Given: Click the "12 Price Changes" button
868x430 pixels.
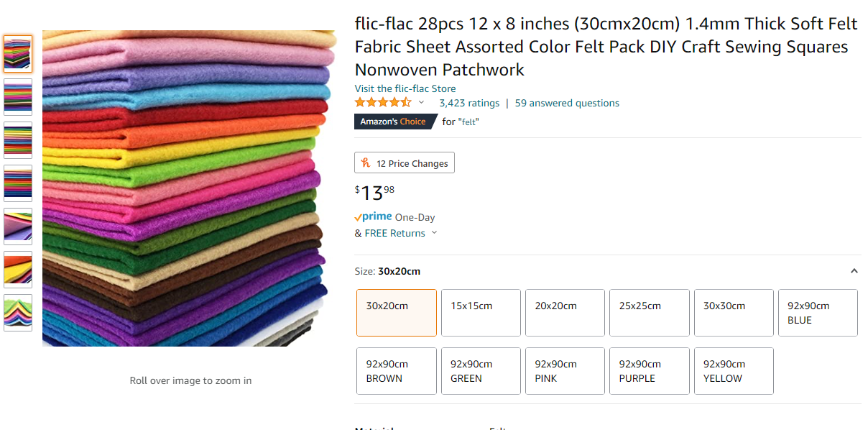Looking at the screenshot, I should point(404,163).
